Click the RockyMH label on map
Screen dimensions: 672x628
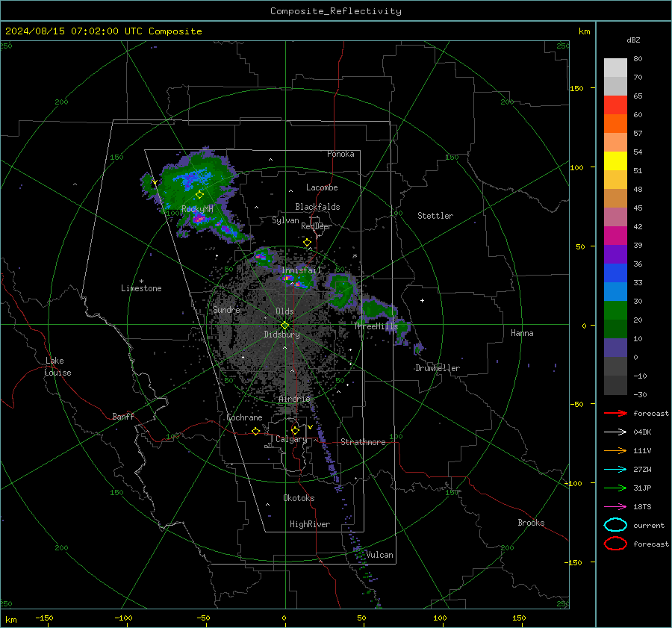pos(197,209)
